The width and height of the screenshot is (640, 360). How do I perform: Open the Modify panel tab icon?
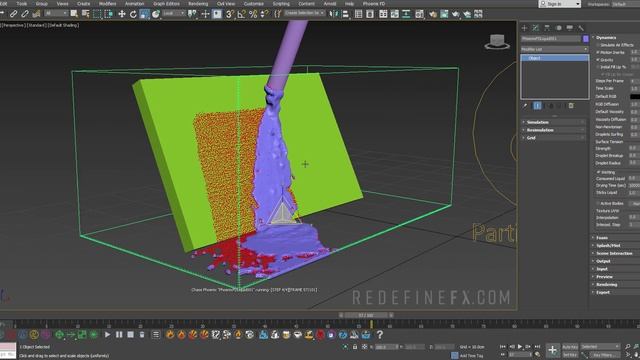pos(536,28)
